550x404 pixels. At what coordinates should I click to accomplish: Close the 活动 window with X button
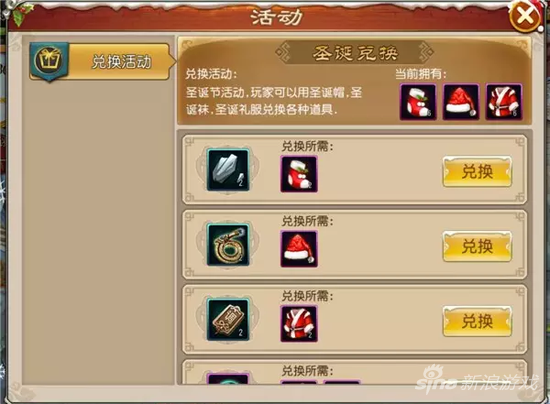pos(525,16)
